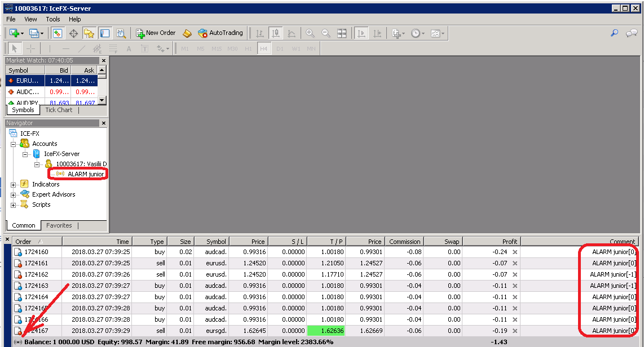
Task: Click the Market Watch scroll up arrow
Action: 102,70
